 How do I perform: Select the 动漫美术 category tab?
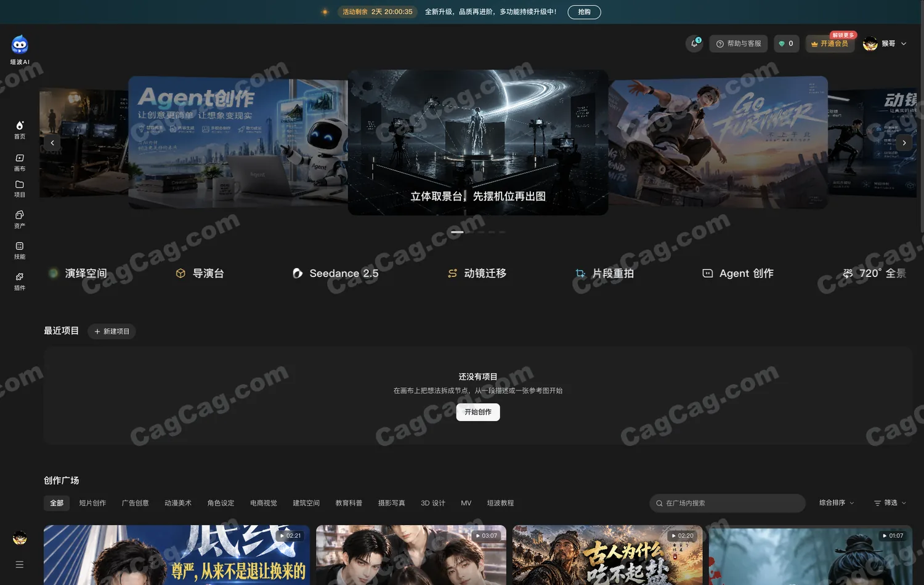pos(178,503)
